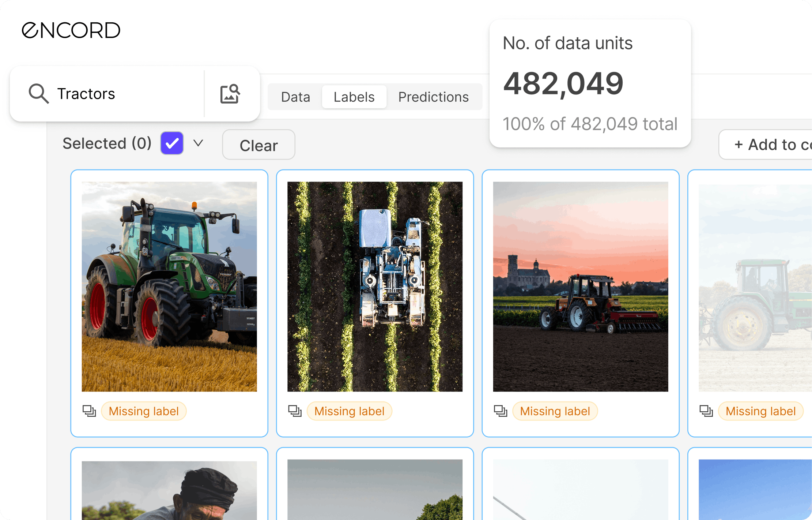Screen dimensions: 812x520
Task: Click Missing label badge under the sunset tractor
Action: pyautogui.click(x=555, y=411)
